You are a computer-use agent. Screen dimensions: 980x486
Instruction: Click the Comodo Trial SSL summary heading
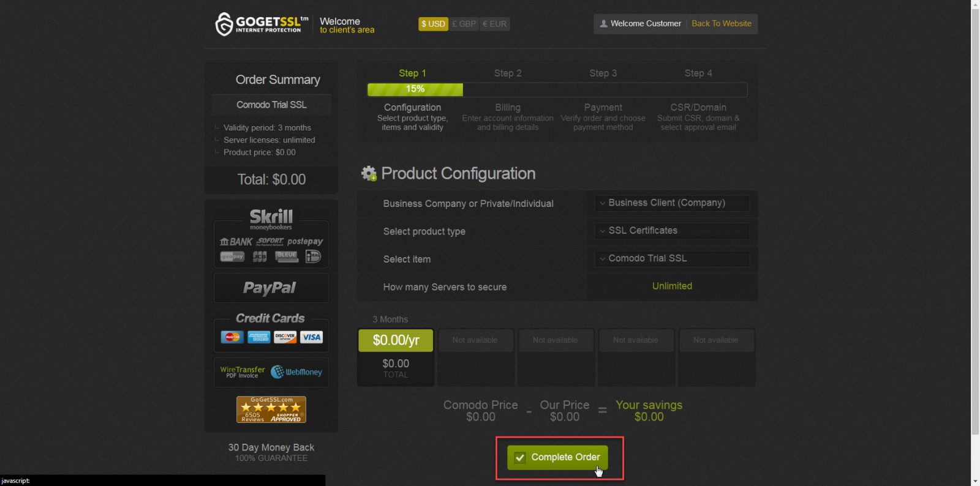pyautogui.click(x=271, y=105)
